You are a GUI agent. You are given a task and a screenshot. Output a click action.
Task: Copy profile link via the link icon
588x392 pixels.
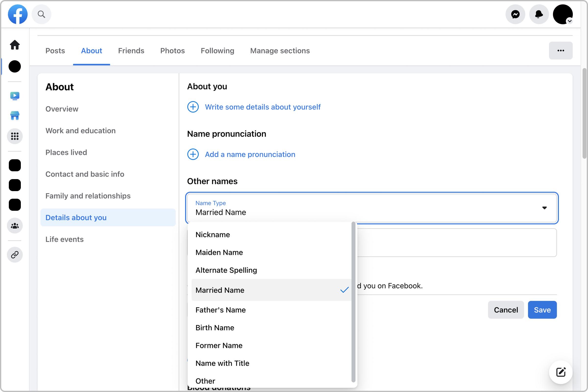point(15,255)
